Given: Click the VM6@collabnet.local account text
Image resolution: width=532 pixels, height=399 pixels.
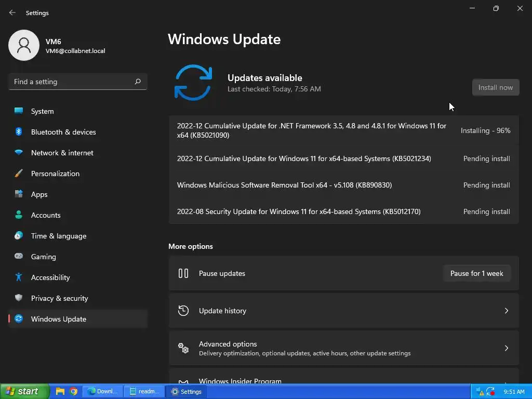Looking at the screenshot, I should coord(75,51).
